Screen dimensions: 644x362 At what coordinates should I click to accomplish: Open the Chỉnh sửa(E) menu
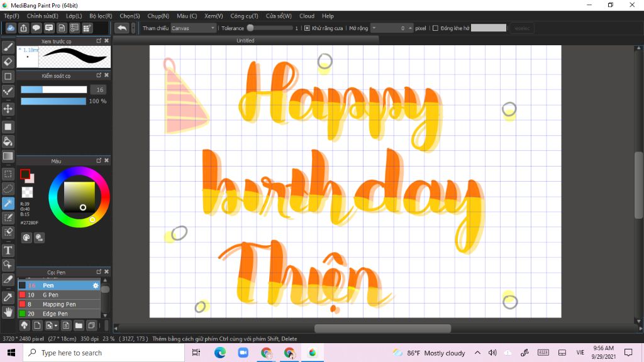(42, 16)
